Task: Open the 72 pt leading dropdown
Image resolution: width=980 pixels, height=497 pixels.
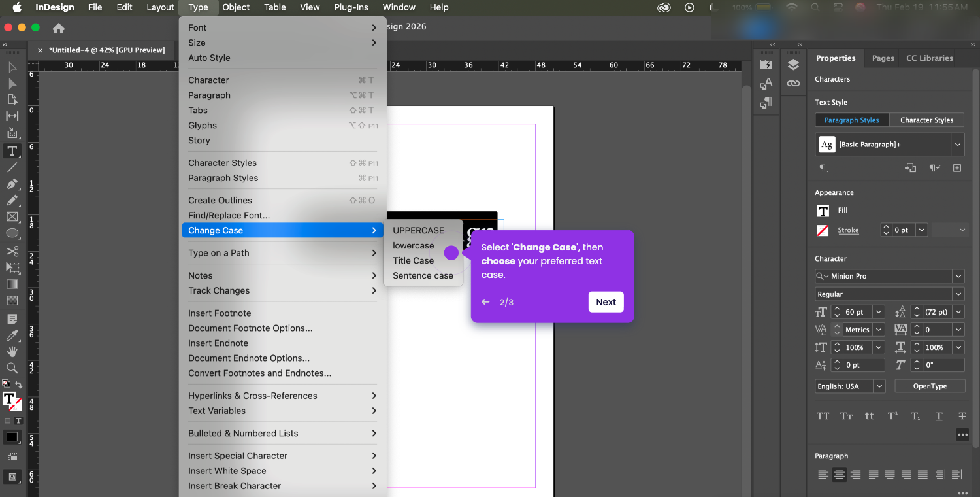Action: click(959, 312)
